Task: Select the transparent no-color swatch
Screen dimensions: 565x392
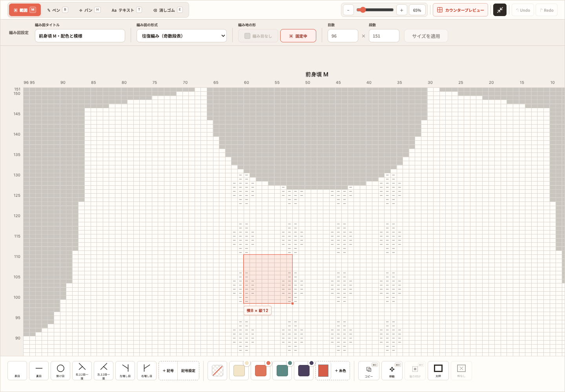Action: point(217,370)
